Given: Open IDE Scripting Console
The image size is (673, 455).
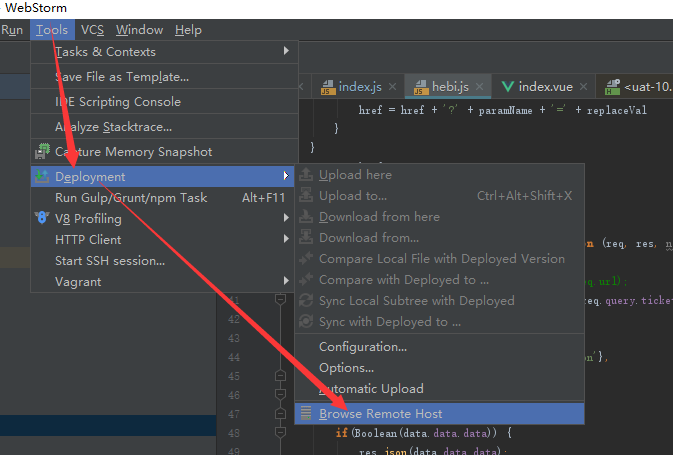Looking at the screenshot, I should point(164,102).
